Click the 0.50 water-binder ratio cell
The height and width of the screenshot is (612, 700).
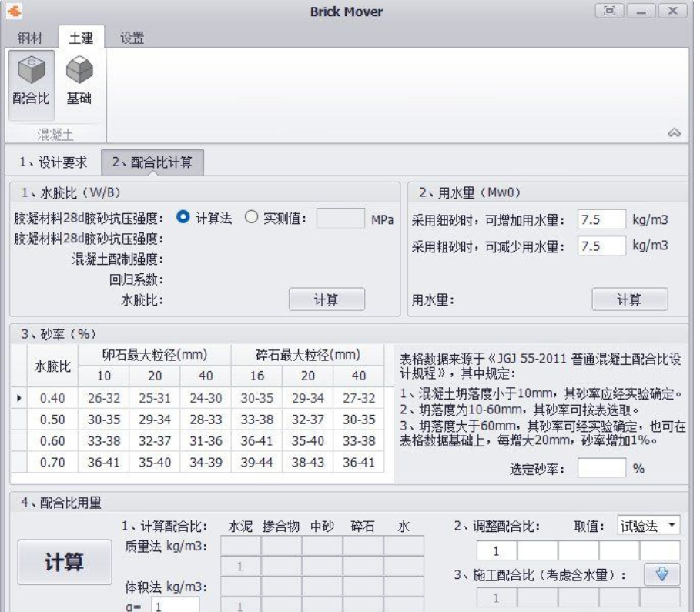[52, 419]
